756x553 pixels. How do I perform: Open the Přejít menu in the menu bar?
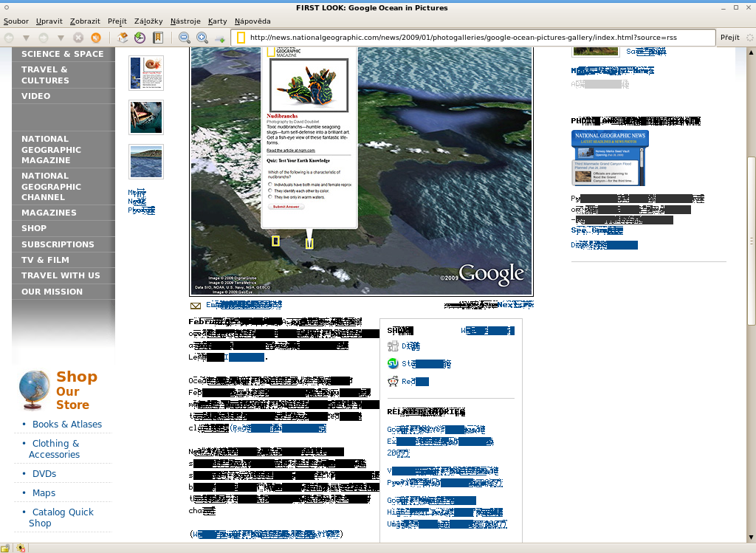[x=117, y=21]
